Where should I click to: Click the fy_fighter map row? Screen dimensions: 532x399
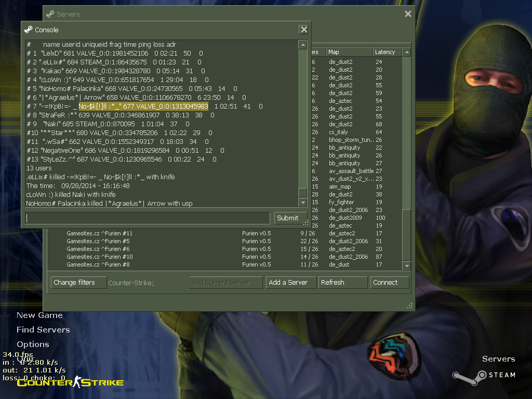[x=356, y=202]
